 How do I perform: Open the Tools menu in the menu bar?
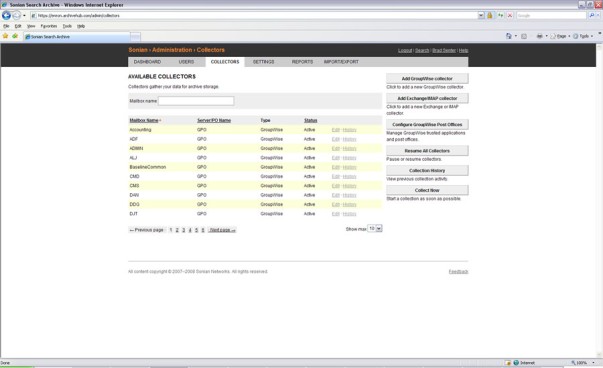point(67,26)
